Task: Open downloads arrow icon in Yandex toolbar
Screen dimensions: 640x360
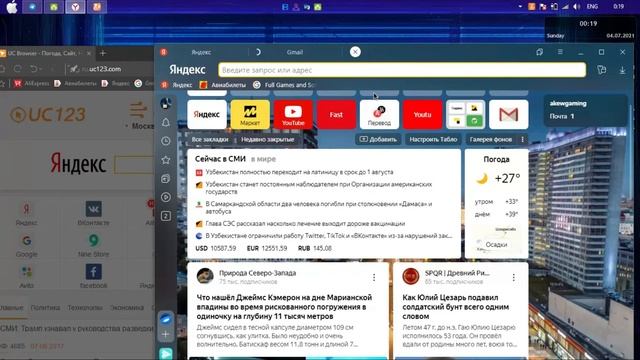Action: coord(622,70)
